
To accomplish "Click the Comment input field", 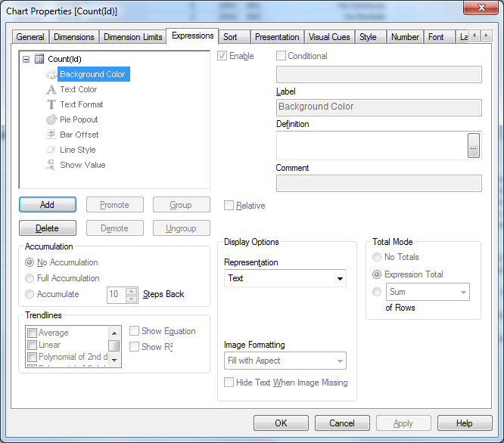I will (379, 183).
